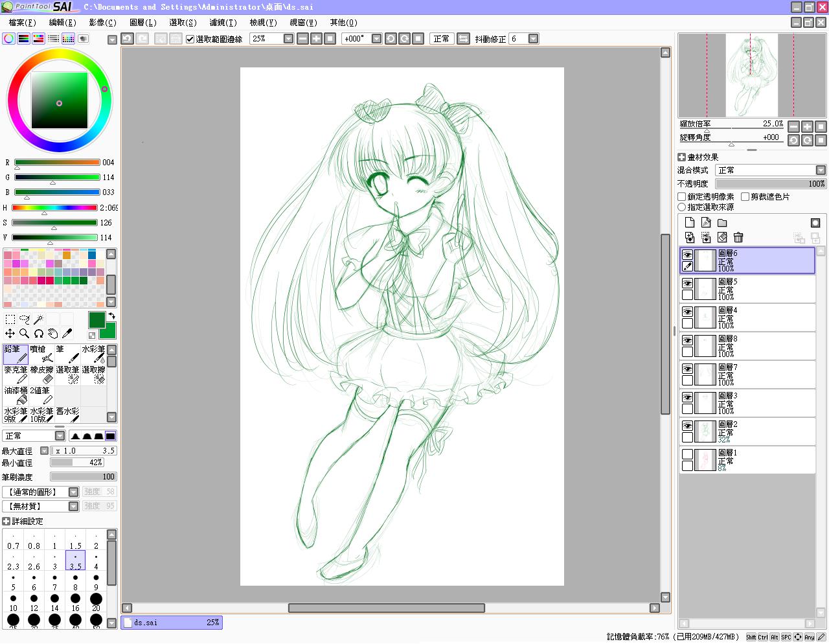Select the hand pan tool
The image size is (829, 644).
coord(53,334)
